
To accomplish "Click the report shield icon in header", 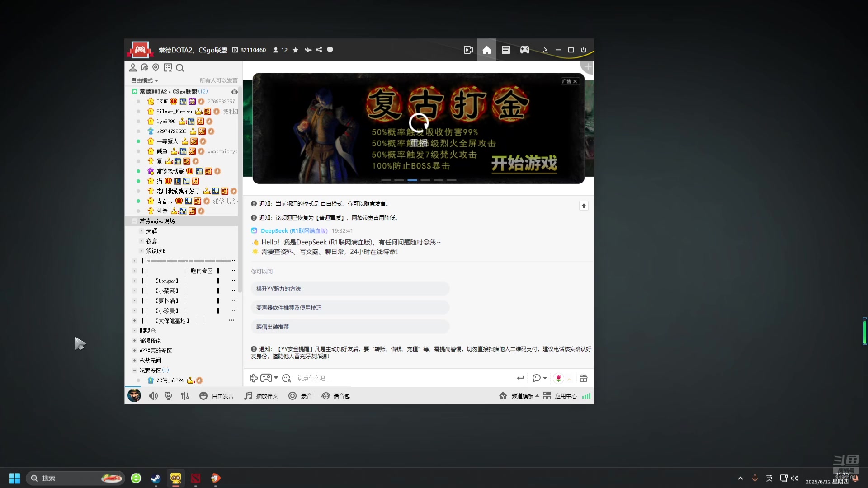I will [x=330, y=50].
